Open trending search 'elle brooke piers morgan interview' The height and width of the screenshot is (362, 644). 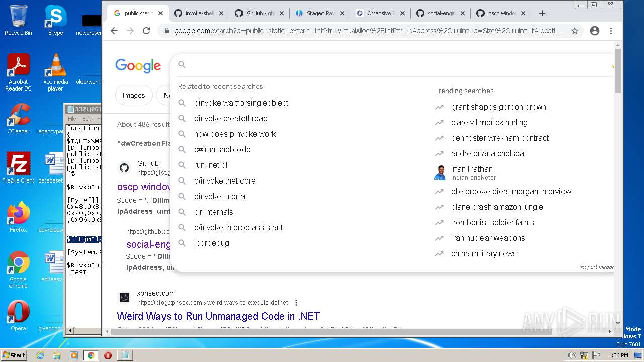[511, 191]
